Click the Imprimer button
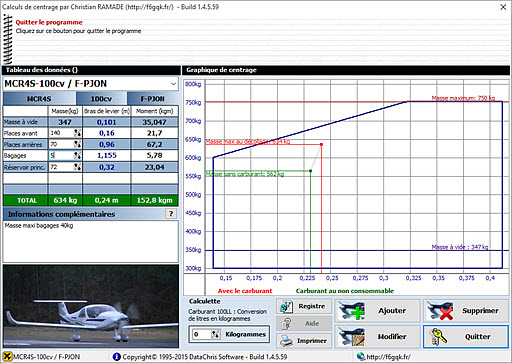 [x=304, y=341]
